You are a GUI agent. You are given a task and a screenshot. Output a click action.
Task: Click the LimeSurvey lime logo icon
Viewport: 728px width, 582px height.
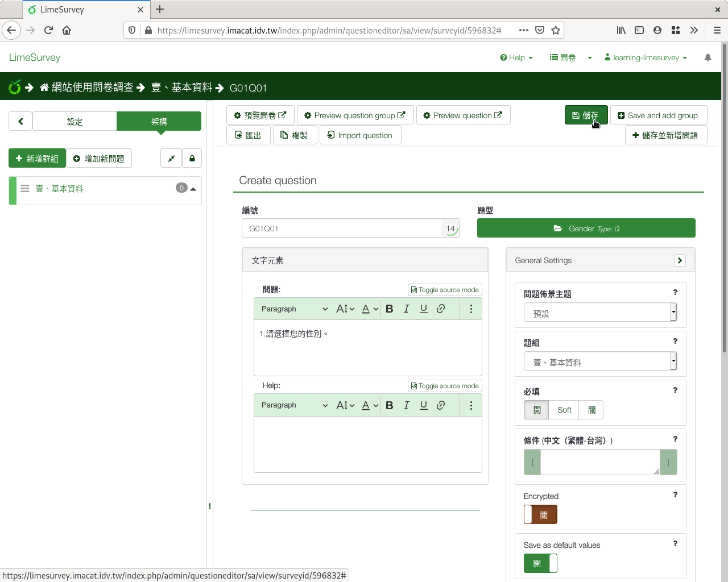[x=15, y=87]
